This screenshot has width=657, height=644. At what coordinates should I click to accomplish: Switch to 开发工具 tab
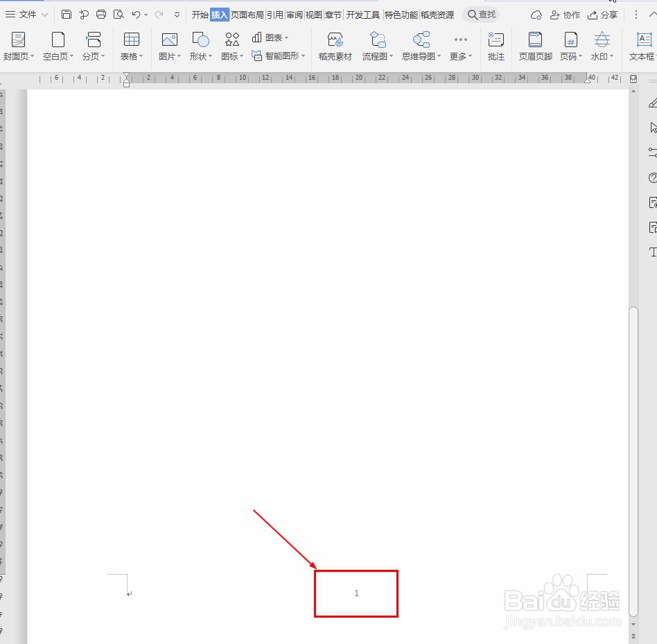pos(363,15)
